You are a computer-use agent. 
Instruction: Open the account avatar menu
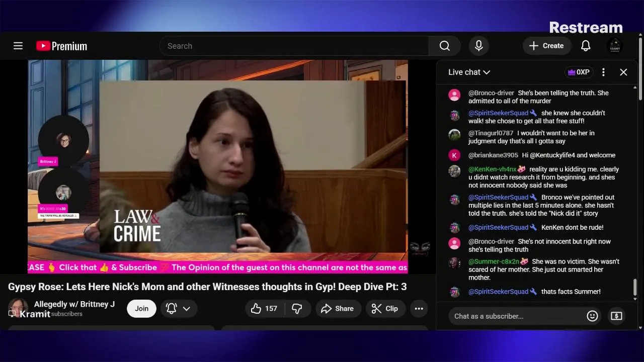[615, 46]
